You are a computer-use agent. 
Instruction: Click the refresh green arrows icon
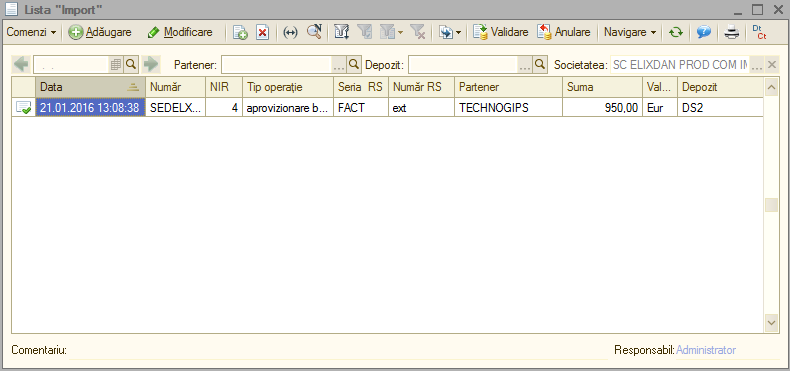point(676,33)
